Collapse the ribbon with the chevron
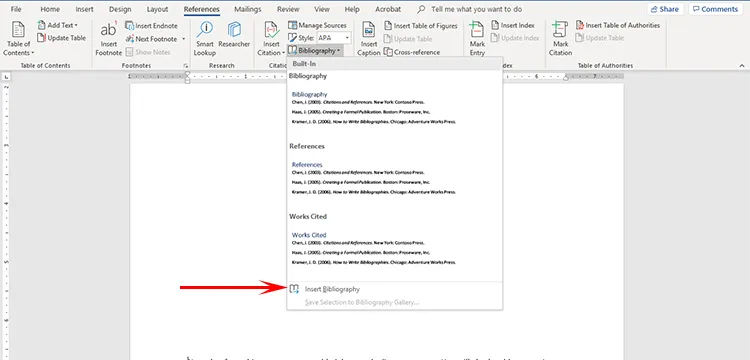This screenshot has height=360, width=750. coord(742,65)
